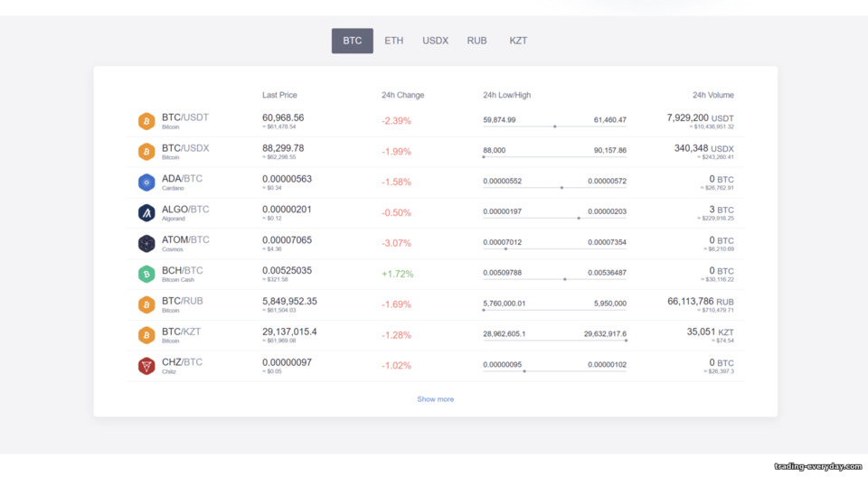This screenshot has width=868, height=477.
Task: Open the ADA/BTC pair
Action: pyautogui.click(x=182, y=178)
